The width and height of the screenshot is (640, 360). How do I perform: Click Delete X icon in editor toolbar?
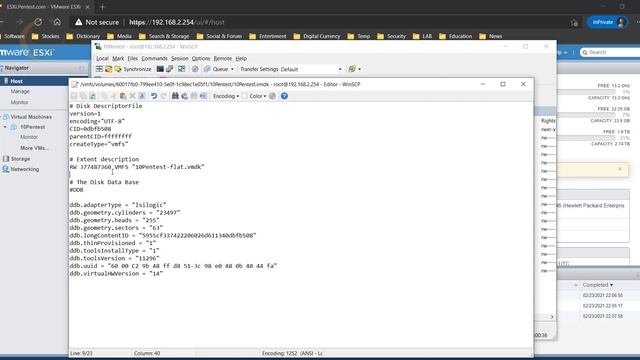tap(132, 96)
